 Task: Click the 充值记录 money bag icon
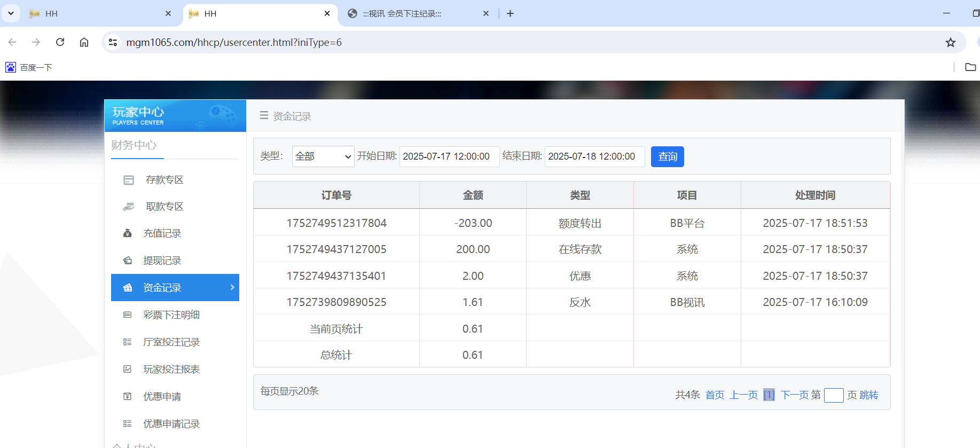click(x=128, y=233)
